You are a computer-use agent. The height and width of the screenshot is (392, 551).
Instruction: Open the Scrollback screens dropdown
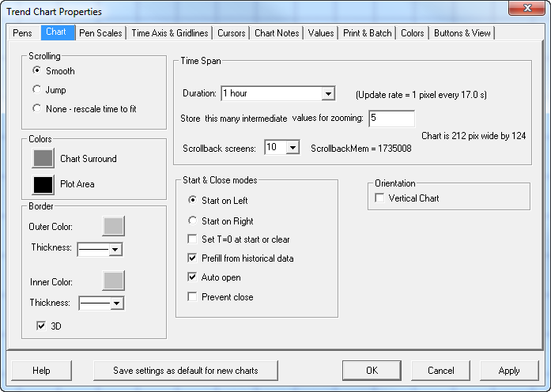click(293, 148)
